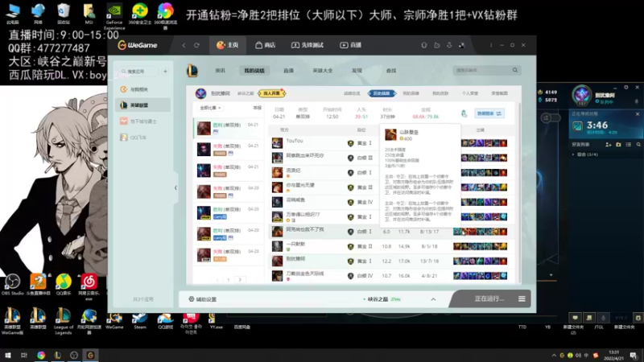Click the WeGame title bar shield icon

[424, 45]
